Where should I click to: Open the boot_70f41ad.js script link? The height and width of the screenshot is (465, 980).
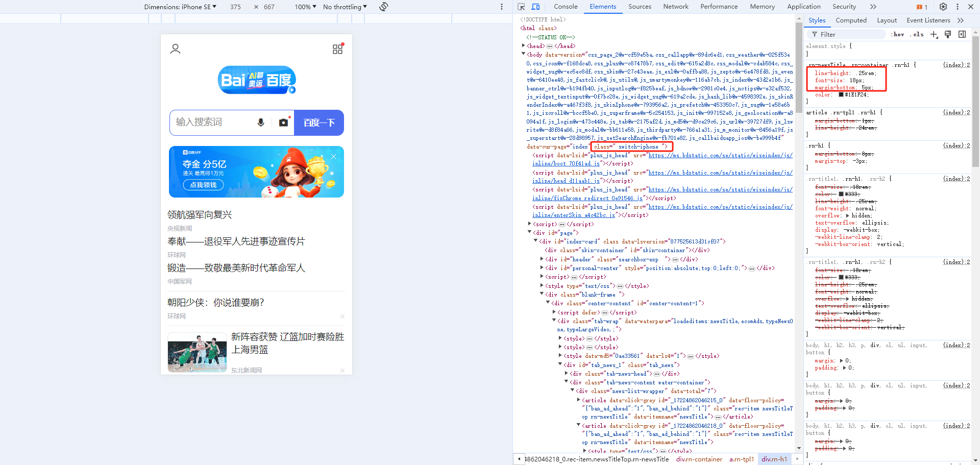click(662, 159)
